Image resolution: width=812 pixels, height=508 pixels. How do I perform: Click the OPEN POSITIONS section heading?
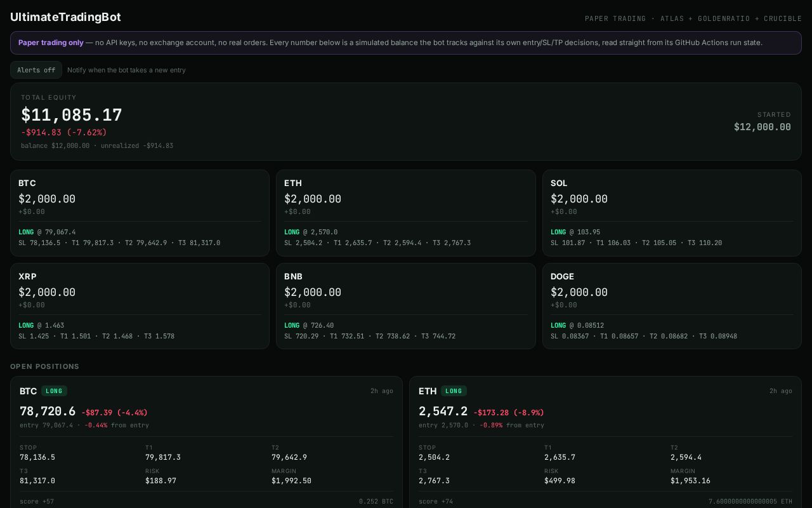tap(44, 366)
